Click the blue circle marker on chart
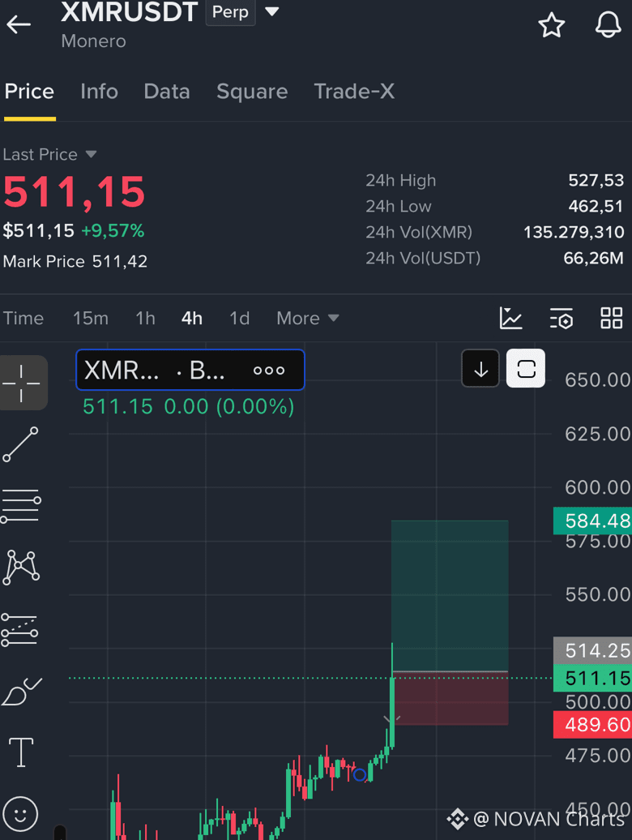 360,774
